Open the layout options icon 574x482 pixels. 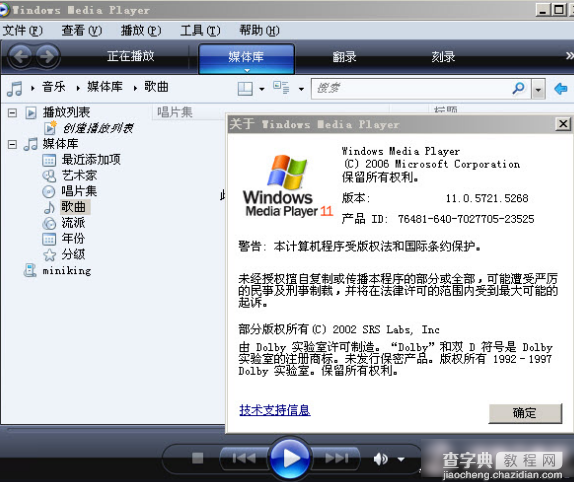point(245,88)
